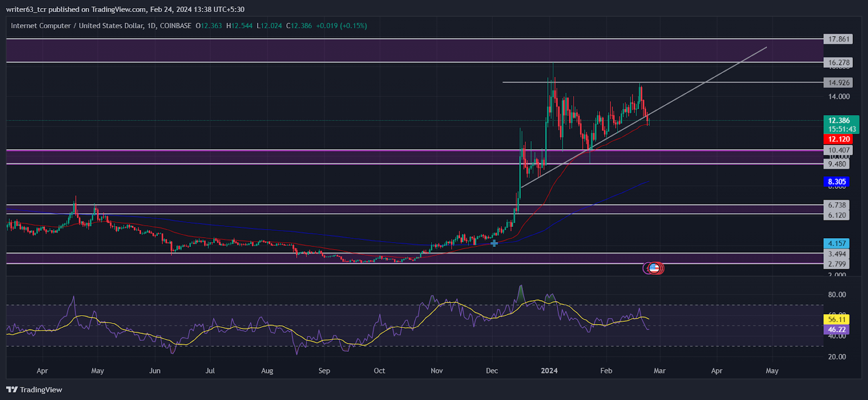The image size is (868, 400).
Task: Click the writer63_tcr published on TradingView.com caption
Action: tap(125, 9)
